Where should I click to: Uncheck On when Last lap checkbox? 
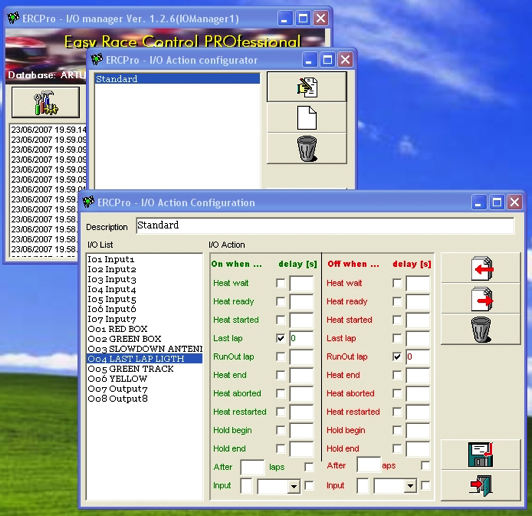(281, 338)
